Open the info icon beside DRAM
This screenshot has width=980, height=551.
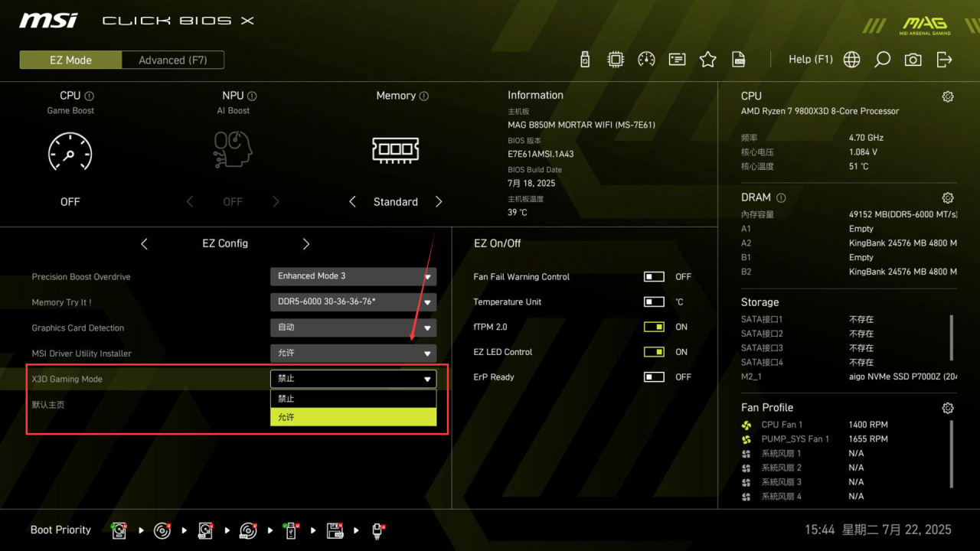tap(781, 197)
